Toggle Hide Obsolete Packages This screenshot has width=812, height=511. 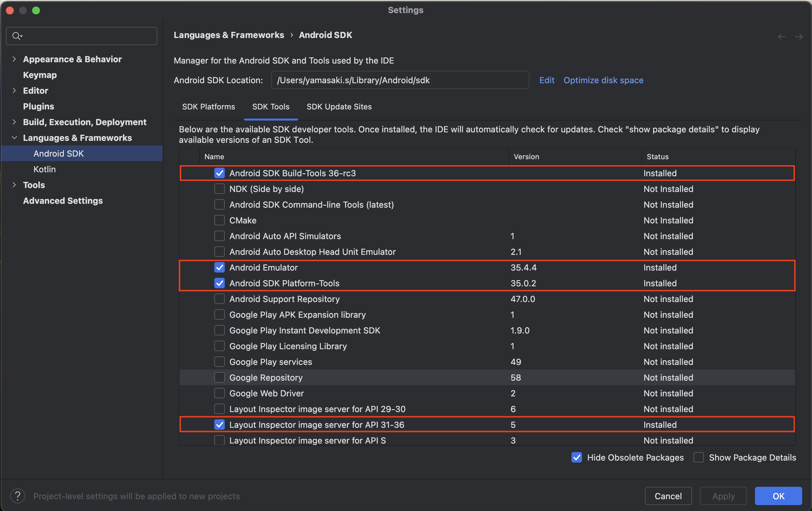[577, 457]
